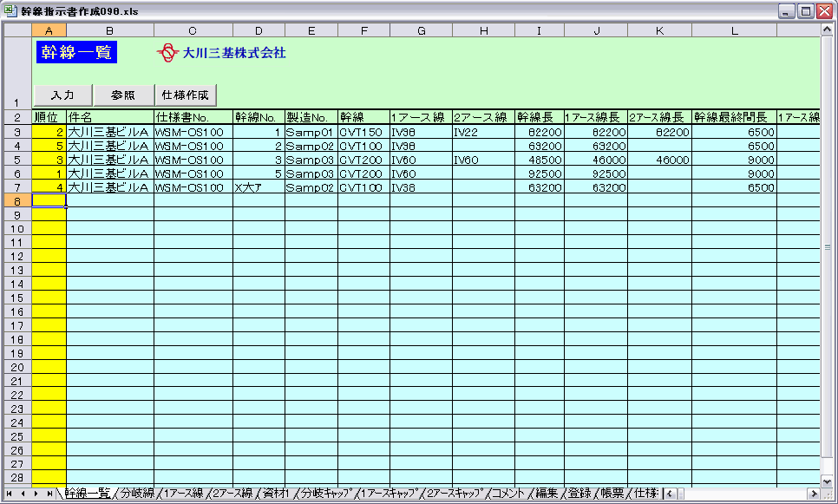The width and height of the screenshot is (838, 504).
Task: Select the CVT150 cell
Action: 364,132
